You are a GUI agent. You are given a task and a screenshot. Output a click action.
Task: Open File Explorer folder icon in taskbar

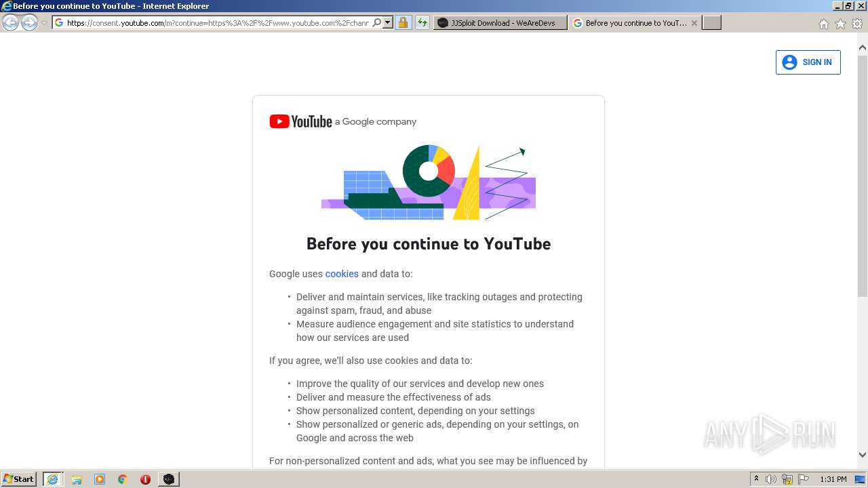pos(77,479)
